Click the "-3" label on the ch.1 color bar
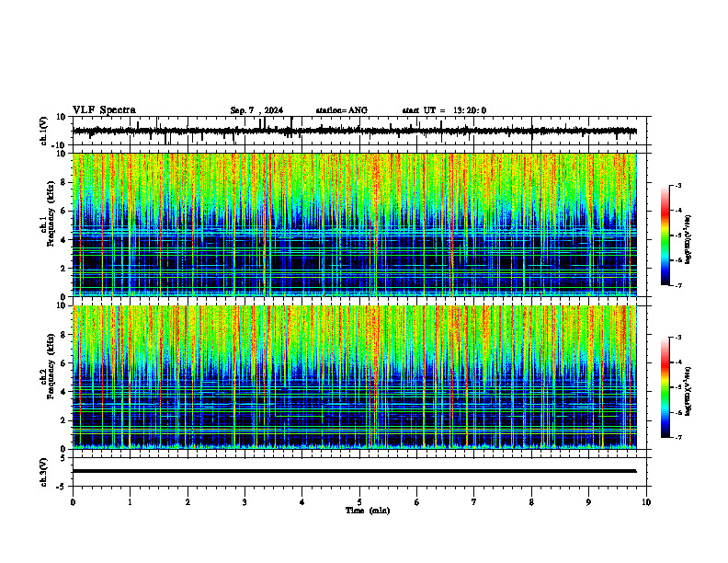 678,185
